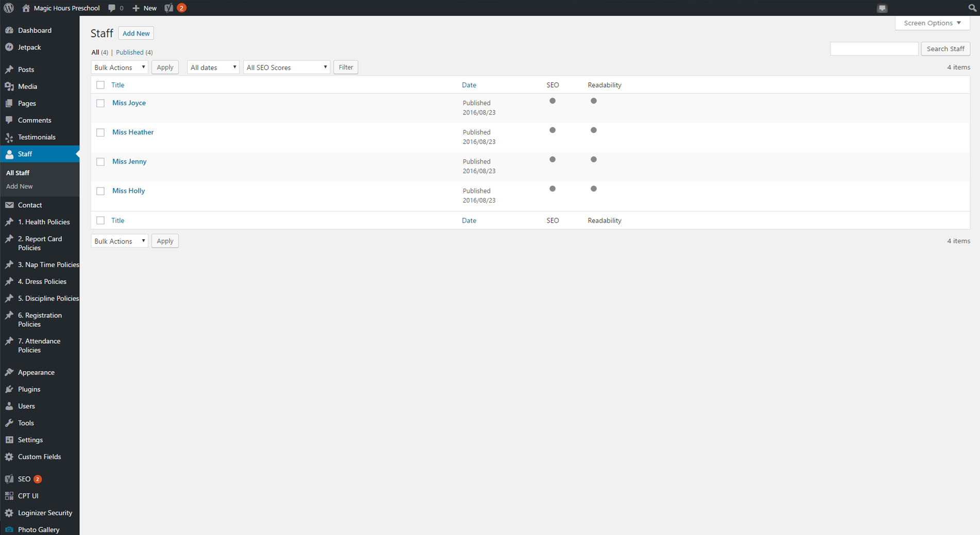Open the Bulk Actions dropdown
The width and height of the screenshot is (980, 535).
tap(119, 67)
